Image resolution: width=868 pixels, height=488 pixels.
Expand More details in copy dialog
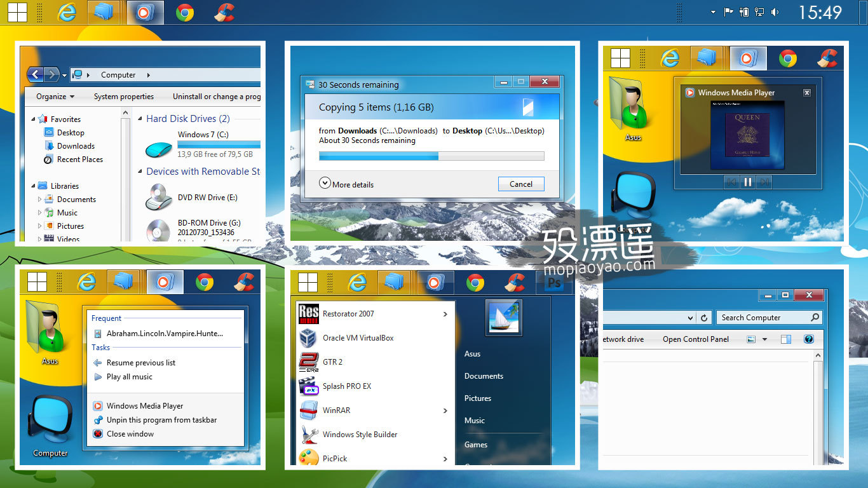(346, 184)
